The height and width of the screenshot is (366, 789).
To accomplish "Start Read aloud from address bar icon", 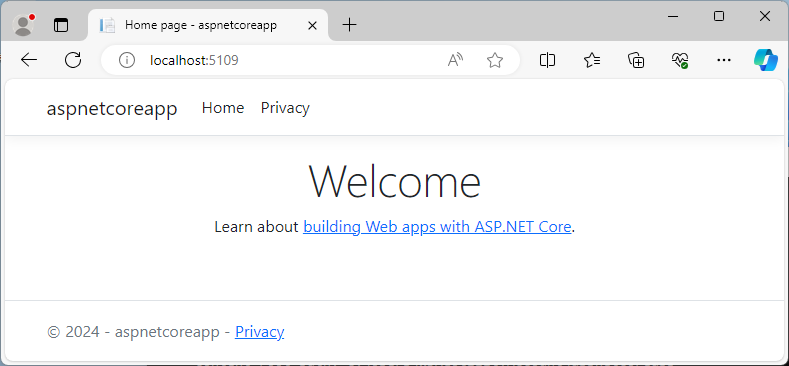I will pyautogui.click(x=455, y=60).
